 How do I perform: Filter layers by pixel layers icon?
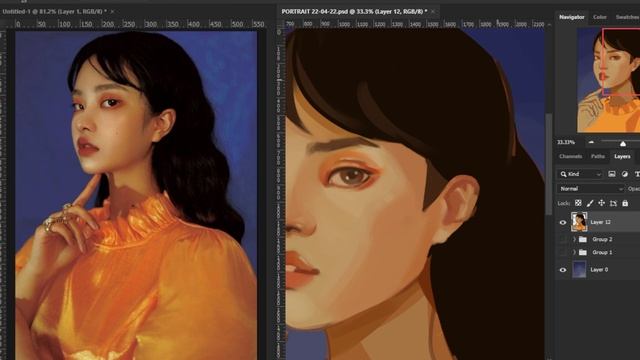point(611,174)
